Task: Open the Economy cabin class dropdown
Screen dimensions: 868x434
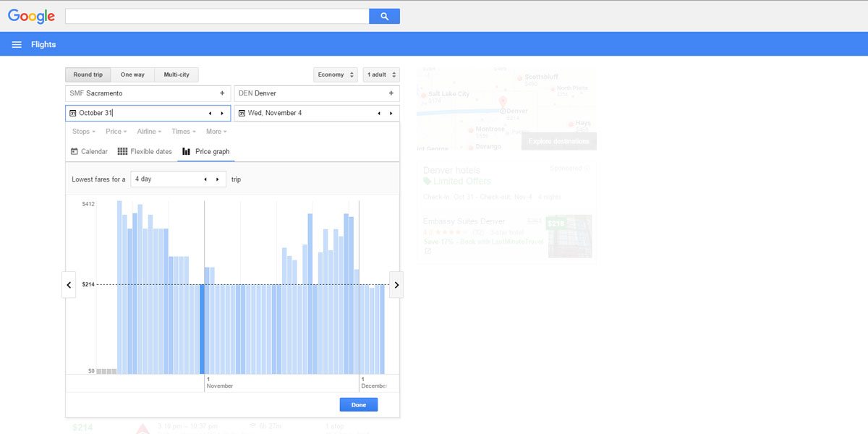Action: (336, 75)
